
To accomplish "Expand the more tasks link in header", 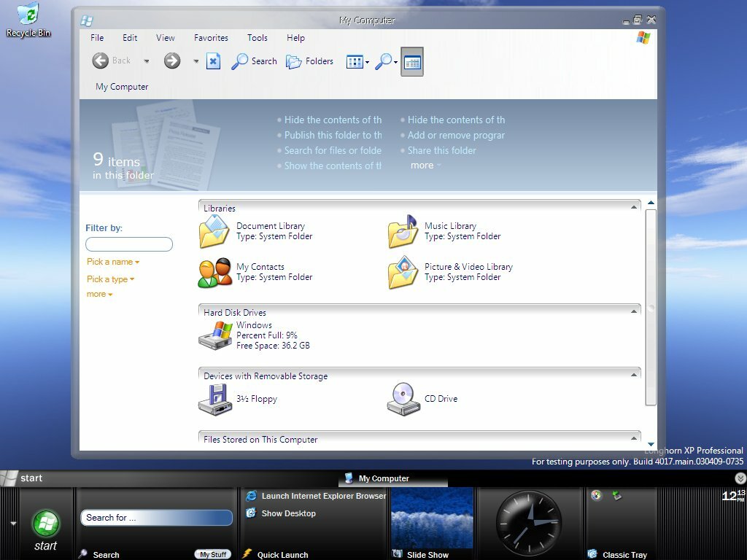I will point(425,166).
